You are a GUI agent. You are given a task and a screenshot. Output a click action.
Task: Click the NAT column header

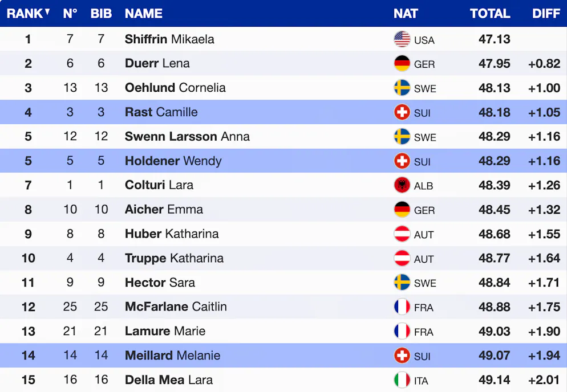tap(406, 14)
